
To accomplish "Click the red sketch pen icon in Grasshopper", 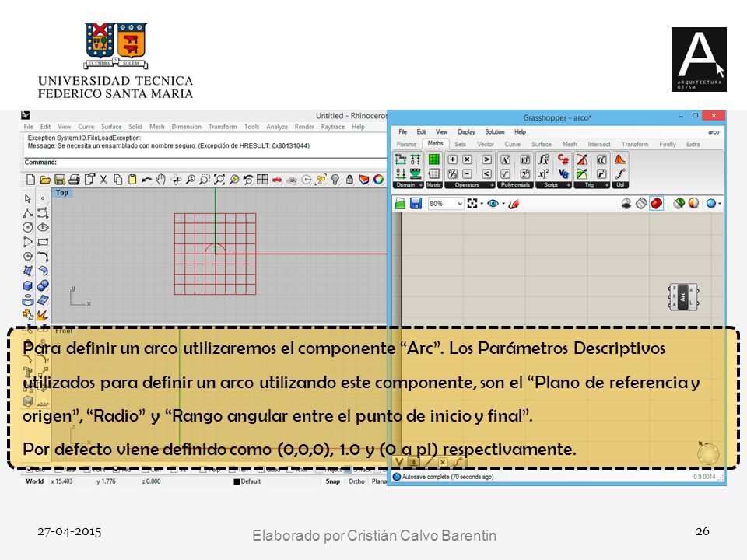I will click(x=514, y=204).
